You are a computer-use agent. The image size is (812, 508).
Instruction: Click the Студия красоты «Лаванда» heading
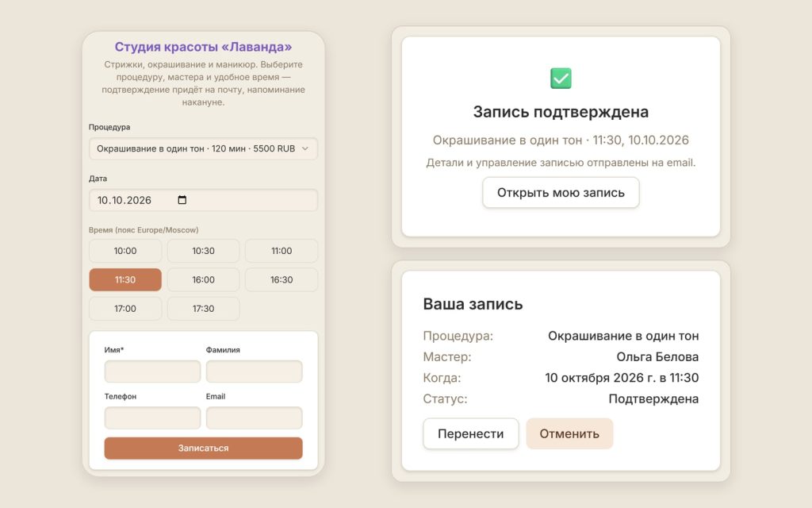click(204, 47)
